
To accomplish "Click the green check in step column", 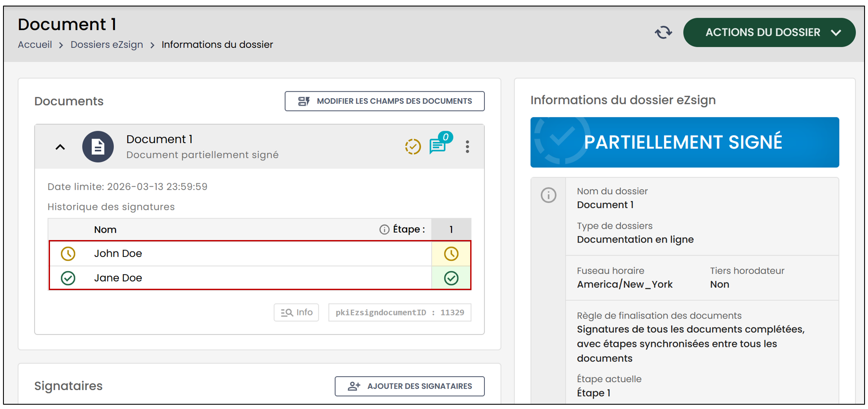I will 451,278.
